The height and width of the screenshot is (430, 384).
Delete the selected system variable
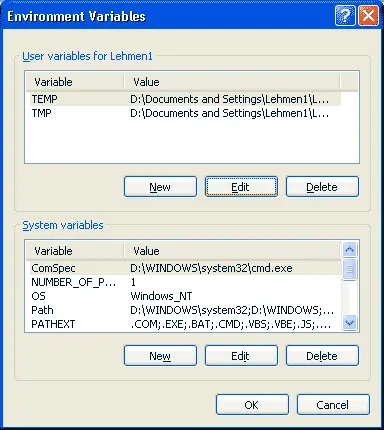(322, 356)
